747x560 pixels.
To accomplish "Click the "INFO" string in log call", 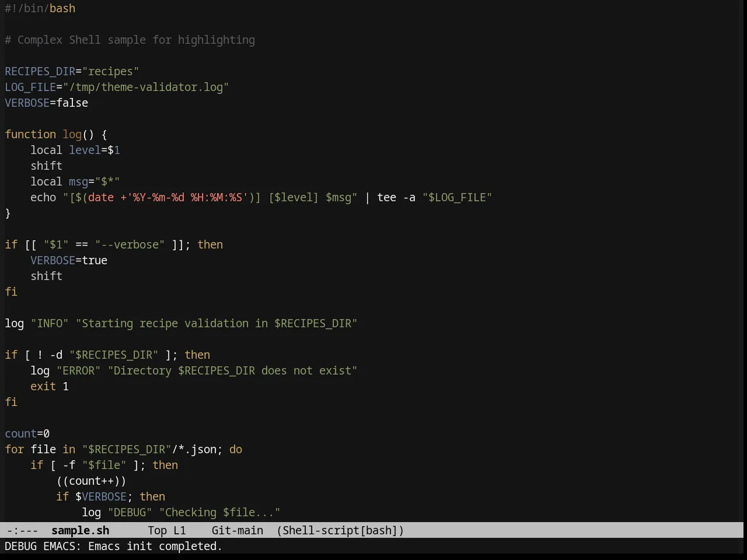I will tap(50, 323).
